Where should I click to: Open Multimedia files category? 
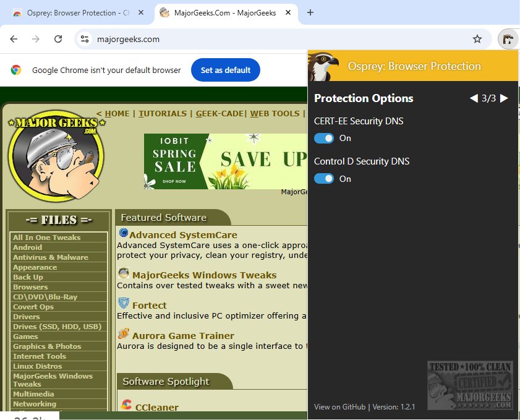pos(33,394)
